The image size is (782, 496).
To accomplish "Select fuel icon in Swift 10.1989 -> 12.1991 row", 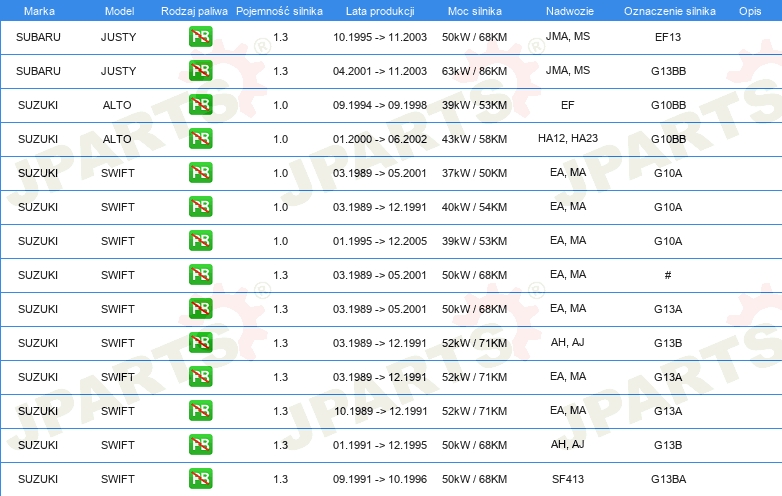I will (200, 411).
